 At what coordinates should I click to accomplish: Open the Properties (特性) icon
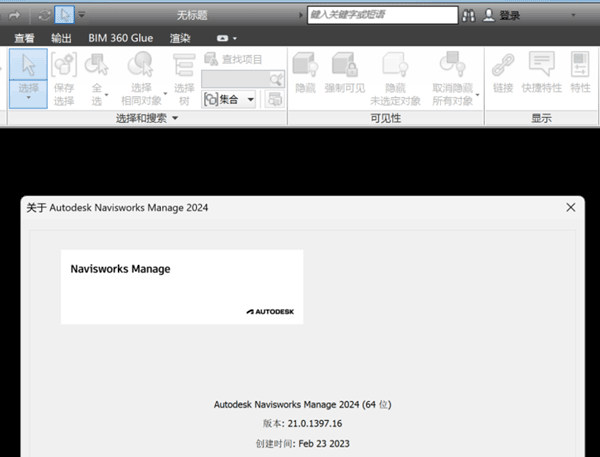(580, 64)
